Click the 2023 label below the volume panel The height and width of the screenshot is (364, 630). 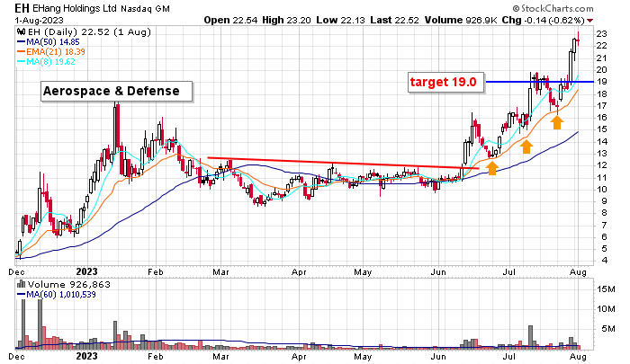[x=86, y=357]
